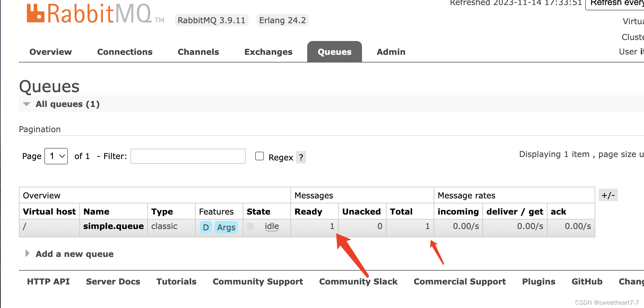
Task: Open the Community Support link
Action: 258,281
